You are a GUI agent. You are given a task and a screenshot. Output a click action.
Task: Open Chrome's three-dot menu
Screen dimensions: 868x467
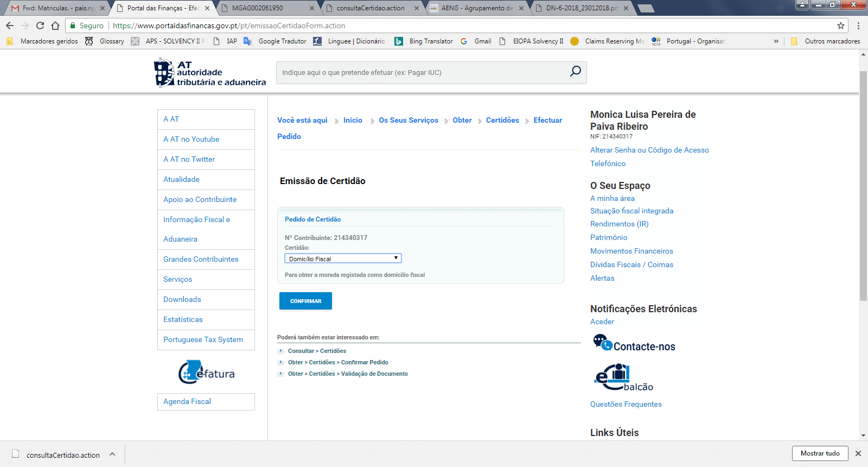point(858,26)
